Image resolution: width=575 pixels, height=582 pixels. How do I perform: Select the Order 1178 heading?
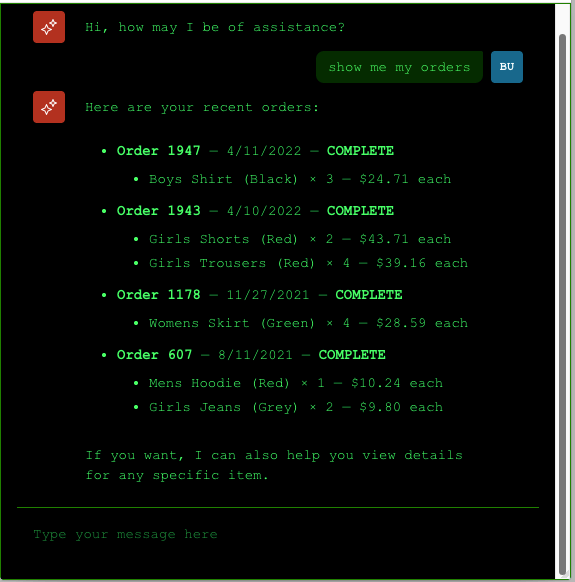point(159,295)
